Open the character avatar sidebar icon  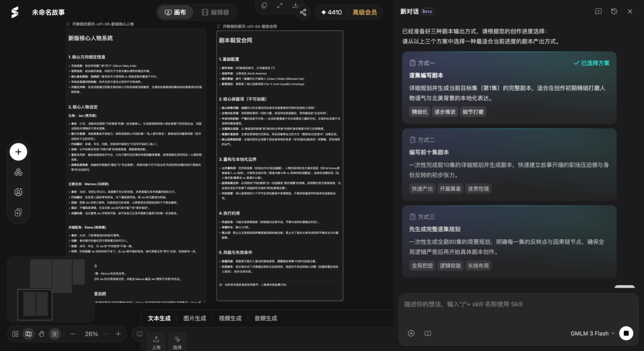pos(18,192)
